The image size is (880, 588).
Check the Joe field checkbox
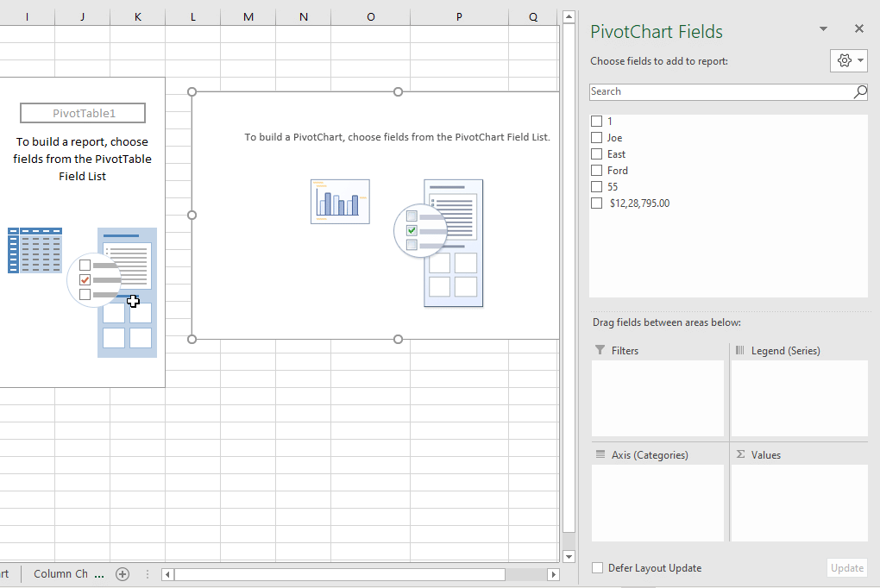(x=596, y=137)
